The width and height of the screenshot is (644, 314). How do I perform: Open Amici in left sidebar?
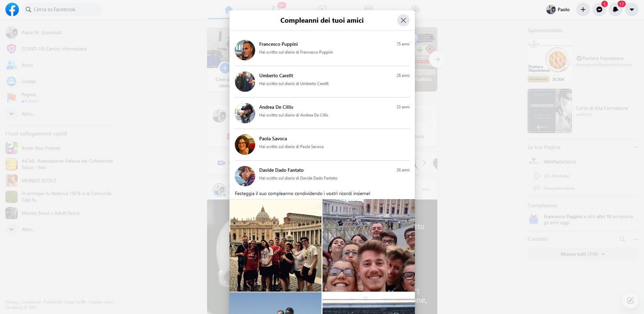click(61, 65)
